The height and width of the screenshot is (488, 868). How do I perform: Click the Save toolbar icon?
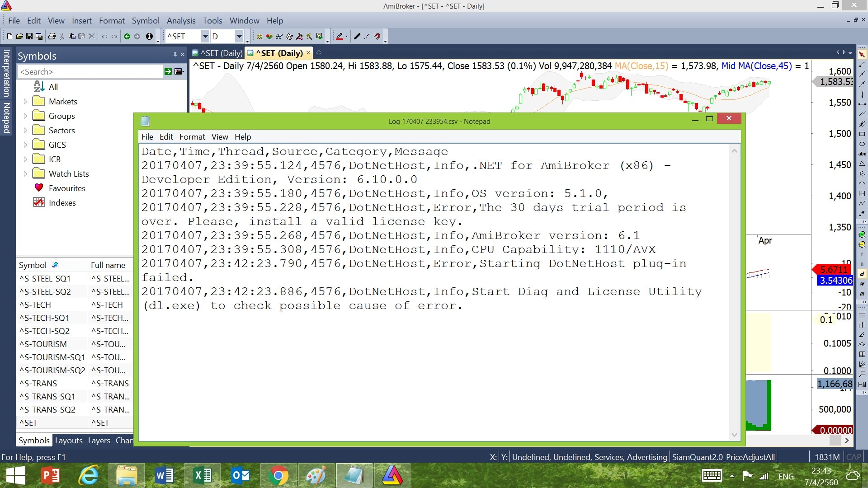click(29, 37)
